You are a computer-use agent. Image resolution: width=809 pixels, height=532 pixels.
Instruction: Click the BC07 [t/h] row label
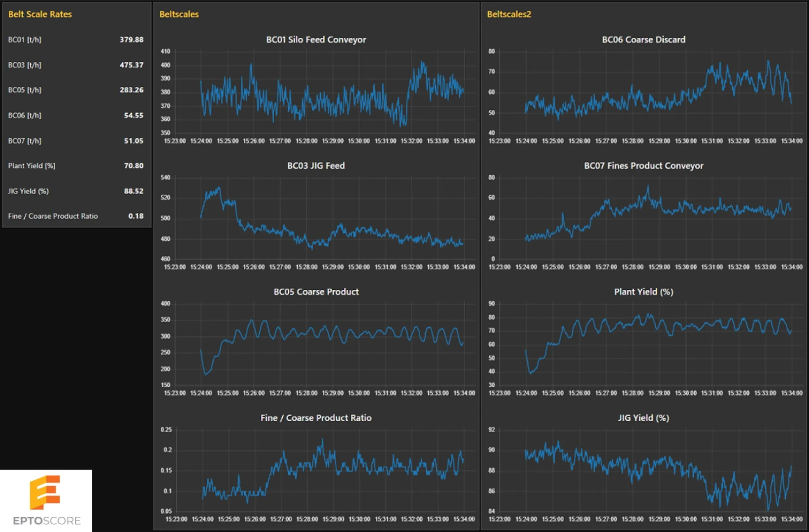[x=25, y=140]
